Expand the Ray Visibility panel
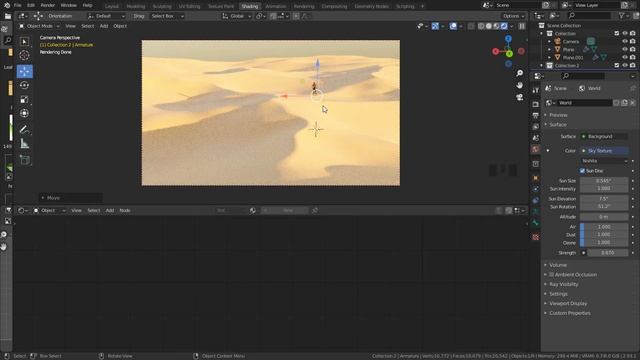Screen dimensions: 640x360 563,284
